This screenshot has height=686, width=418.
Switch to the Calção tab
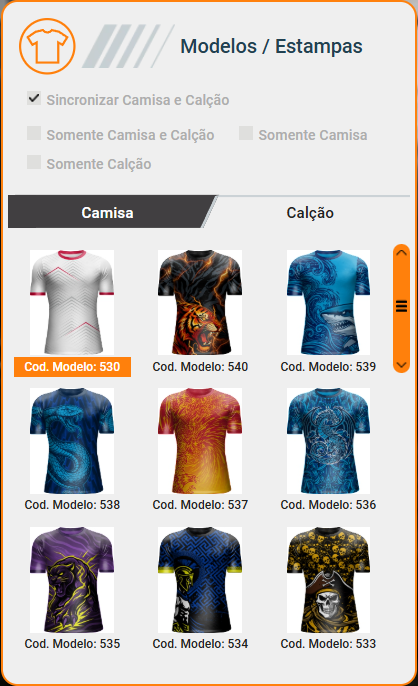(310, 213)
